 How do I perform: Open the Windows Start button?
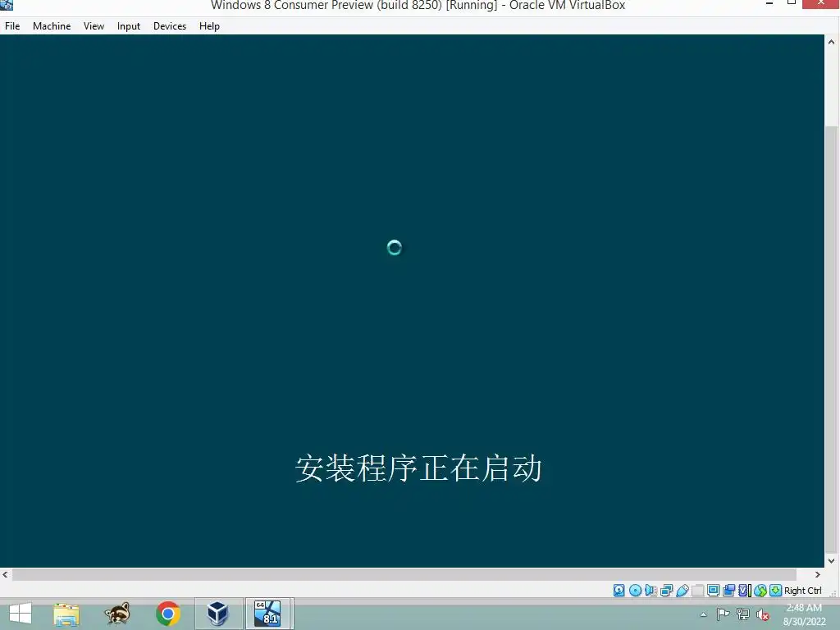(x=21, y=614)
